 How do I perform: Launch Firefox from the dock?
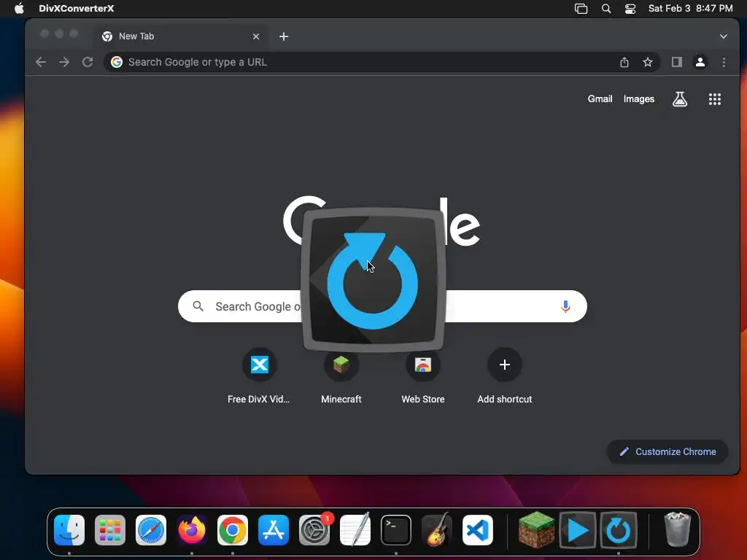(x=192, y=530)
